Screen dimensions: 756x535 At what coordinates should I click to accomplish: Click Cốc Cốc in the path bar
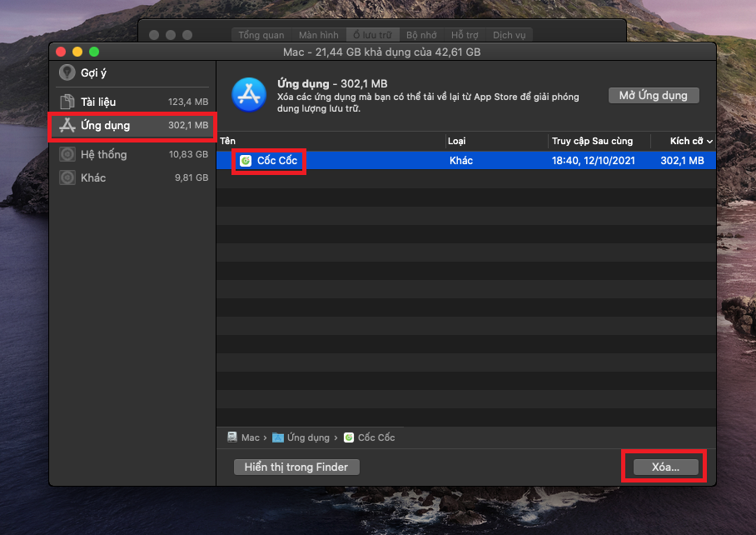tap(376, 437)
